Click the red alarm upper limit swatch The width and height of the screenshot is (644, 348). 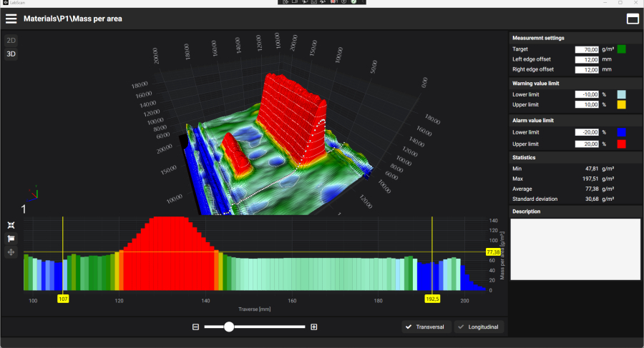tap(622, 144)
